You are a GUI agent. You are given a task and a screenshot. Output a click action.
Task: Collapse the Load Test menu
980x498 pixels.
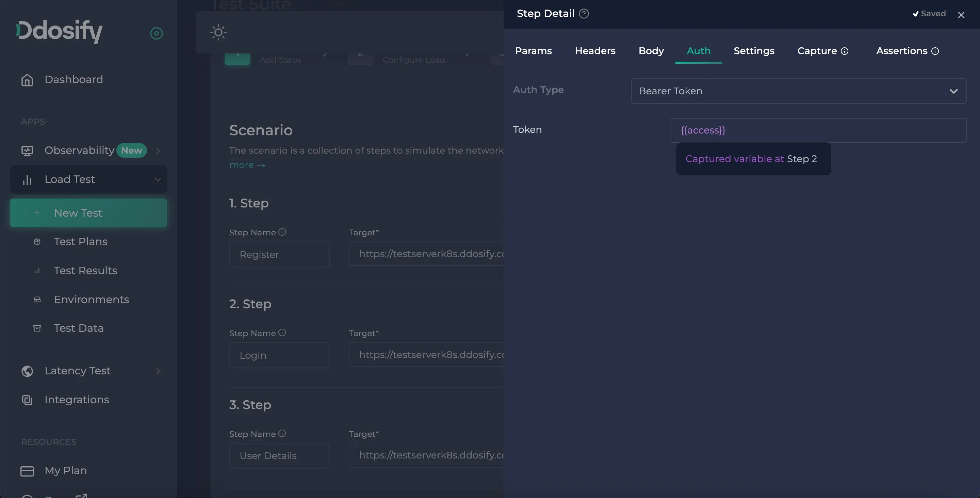(x=158, y=179)
